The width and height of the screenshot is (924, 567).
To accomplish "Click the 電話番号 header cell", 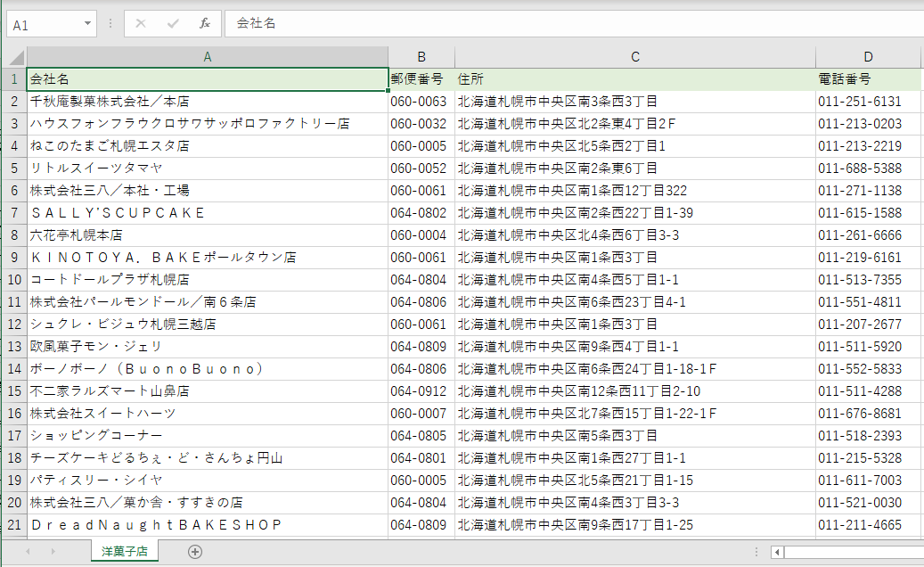I will coord(868,79).
